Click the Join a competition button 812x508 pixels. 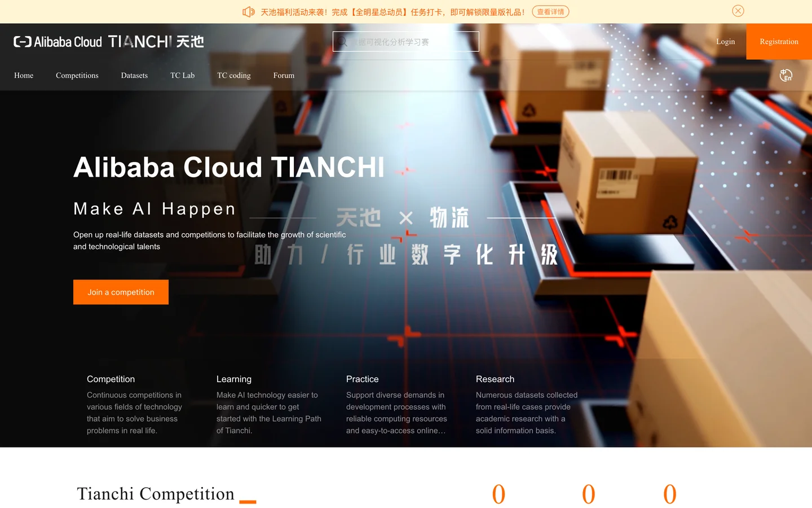pos(121,292)
